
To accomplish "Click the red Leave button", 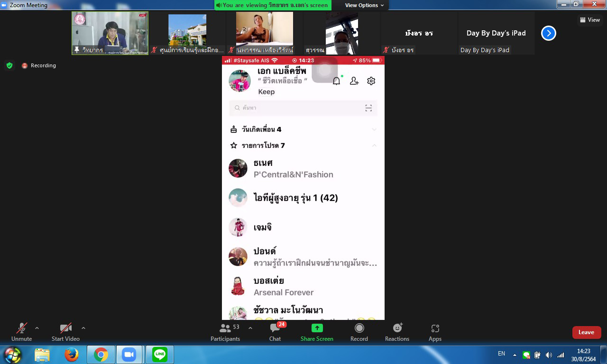I will (x=586, y=332).
